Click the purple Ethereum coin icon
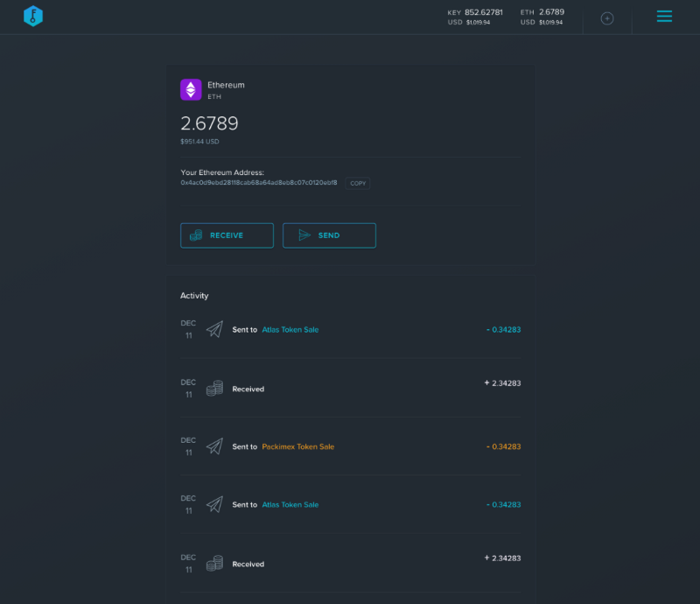700x604 pixels. (191, 89)
